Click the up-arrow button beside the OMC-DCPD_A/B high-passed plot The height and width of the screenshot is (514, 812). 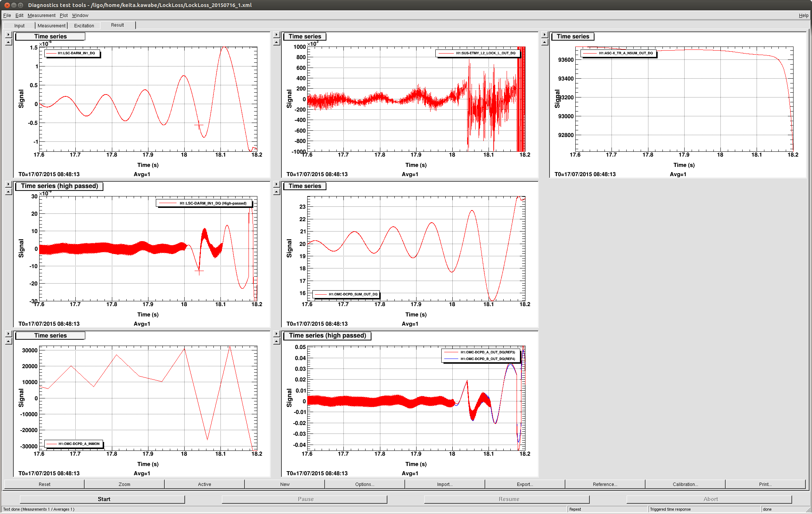point(277,341)
